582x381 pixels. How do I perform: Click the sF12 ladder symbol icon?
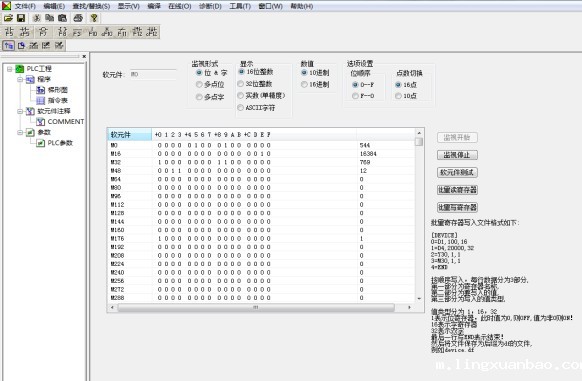[152, 32]
